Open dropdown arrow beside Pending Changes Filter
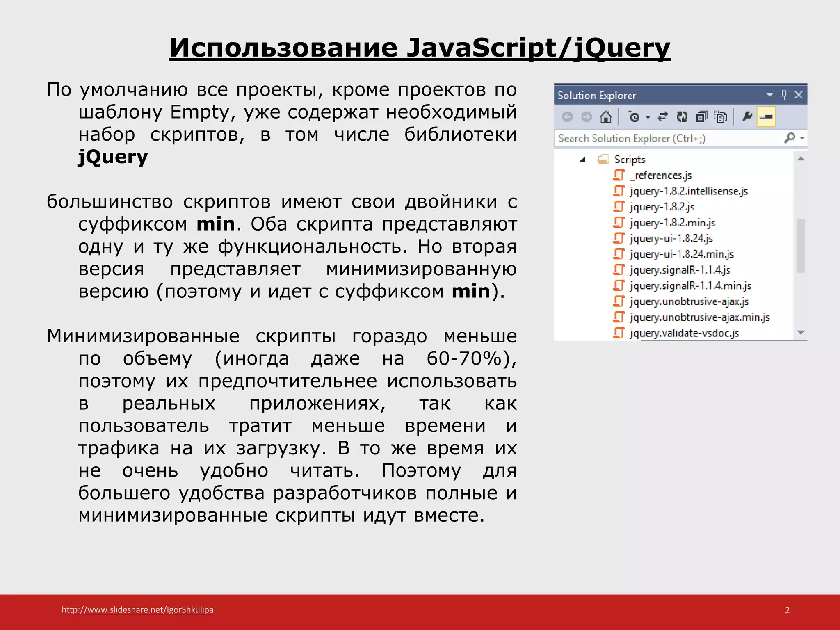840x630 pixels. [x=648, y=117]
